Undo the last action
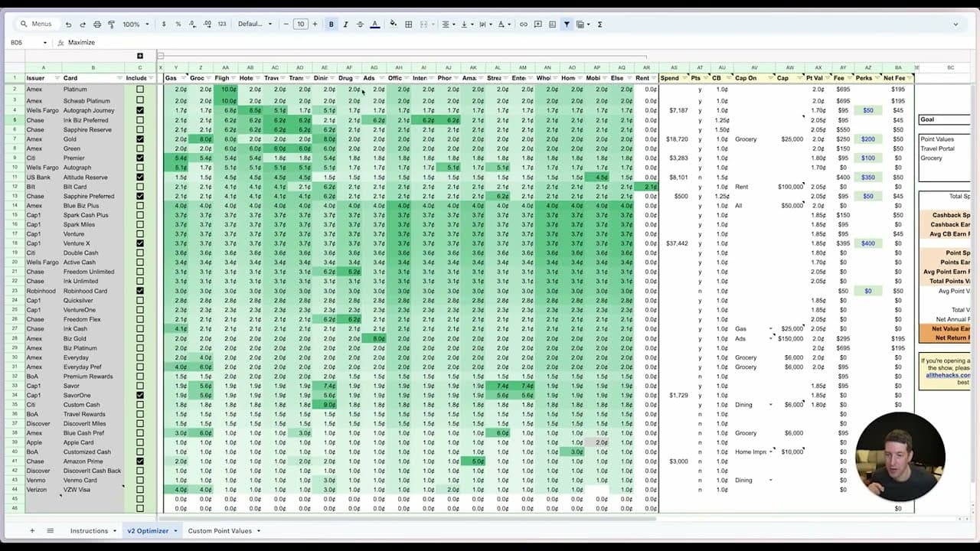Screen dimensions: 980x551 (69, 24)
